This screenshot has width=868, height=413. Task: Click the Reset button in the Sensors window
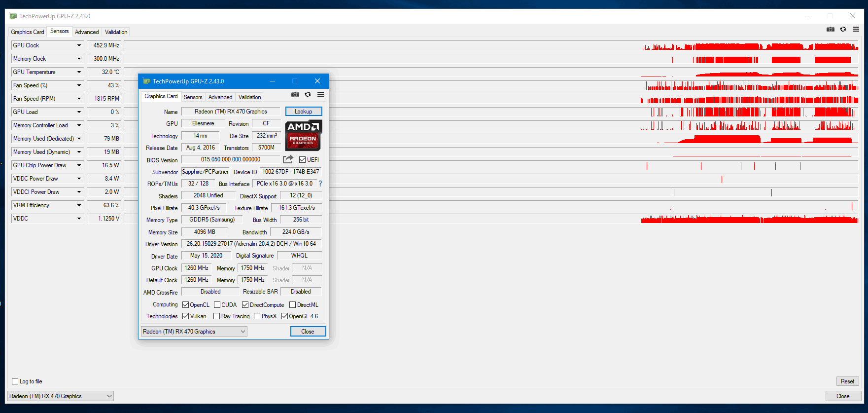848,381
